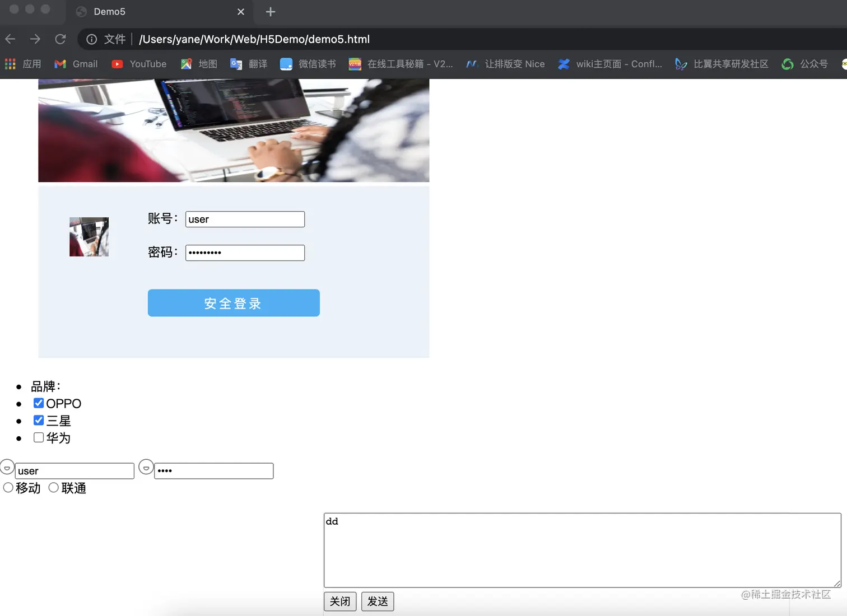Check the 华为 checkbox

click(x=38, y=437)
